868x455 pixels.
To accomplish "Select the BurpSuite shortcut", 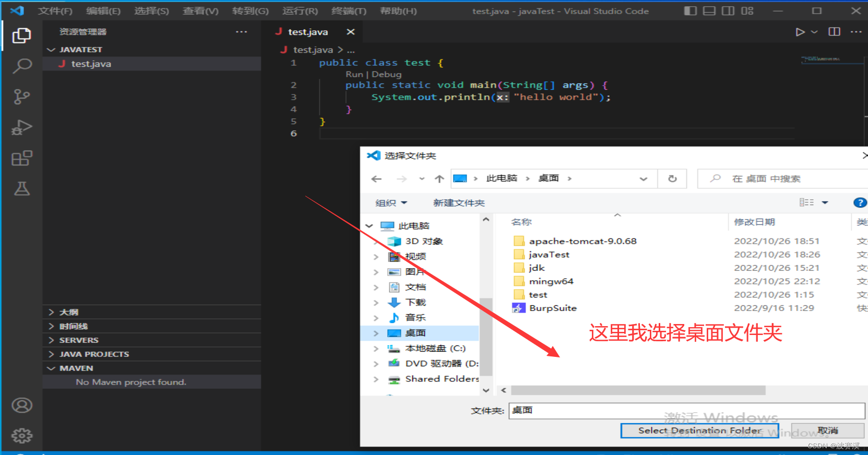I will 553,308.
